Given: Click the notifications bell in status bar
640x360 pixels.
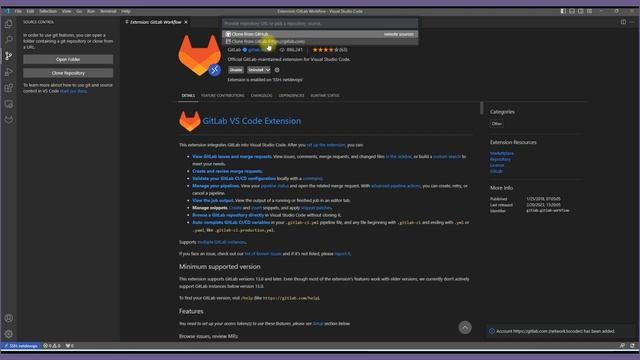Looking at the screenshot, I should (x=632, y=346).
